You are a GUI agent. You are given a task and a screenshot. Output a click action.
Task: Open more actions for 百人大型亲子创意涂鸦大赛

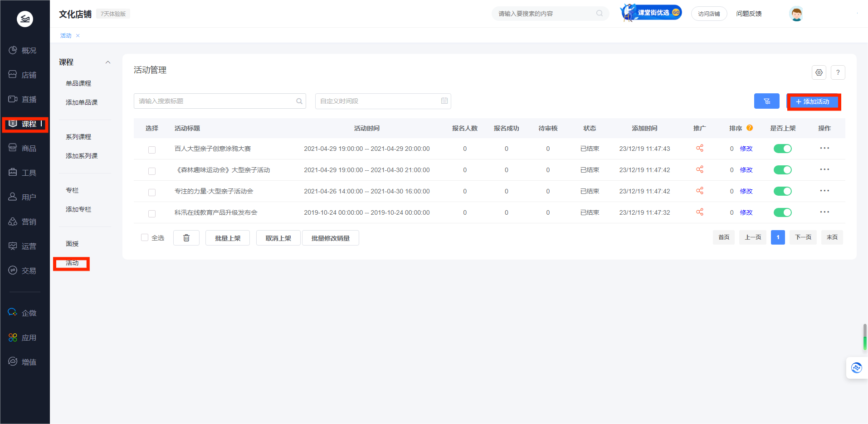pos(824,148)
